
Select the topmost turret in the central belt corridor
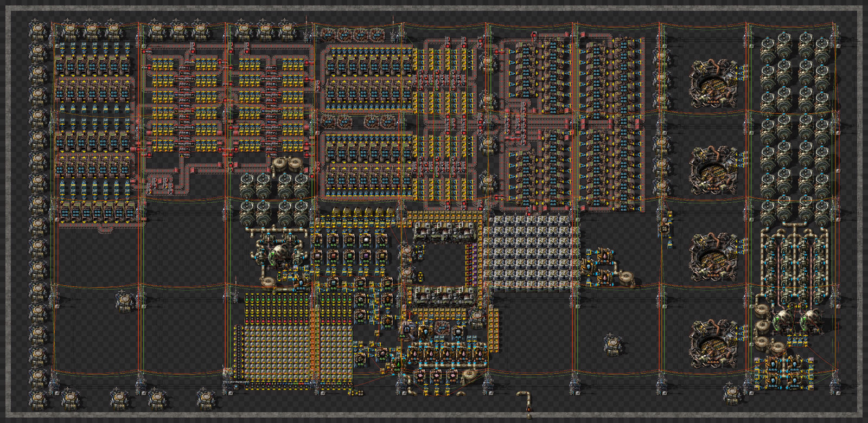488,63
